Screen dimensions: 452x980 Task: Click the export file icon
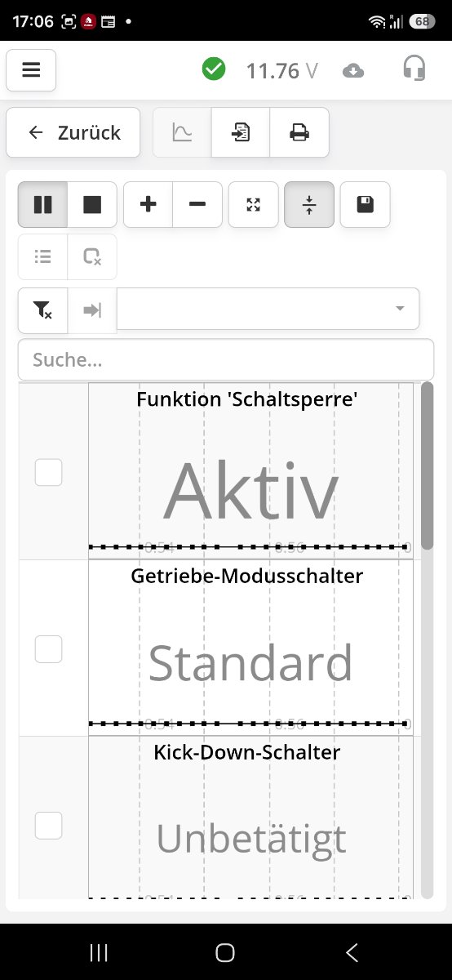[x=241, y=132]
